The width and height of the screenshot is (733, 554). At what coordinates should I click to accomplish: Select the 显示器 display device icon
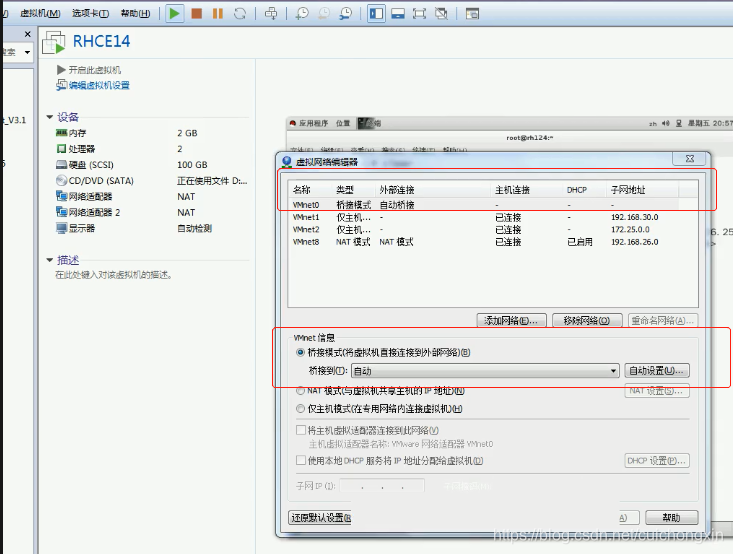[61, 228]
